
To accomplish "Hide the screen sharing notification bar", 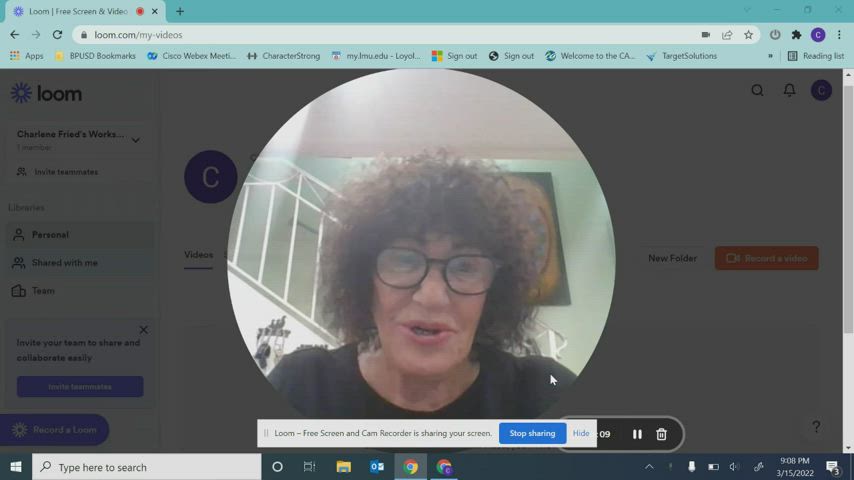I will pos(581,433).
